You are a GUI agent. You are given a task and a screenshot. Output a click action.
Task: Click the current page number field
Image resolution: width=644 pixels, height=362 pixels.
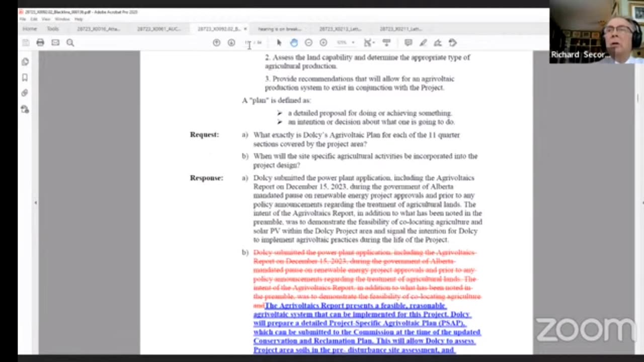[248, 43]
